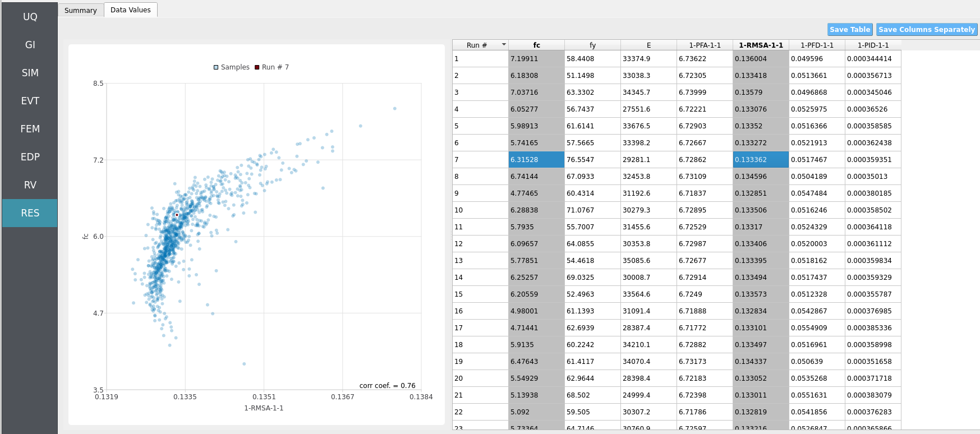
Task: Click 1-RMSA-1-1 cell 0.136004 in row 1
Action: [761, 58]
